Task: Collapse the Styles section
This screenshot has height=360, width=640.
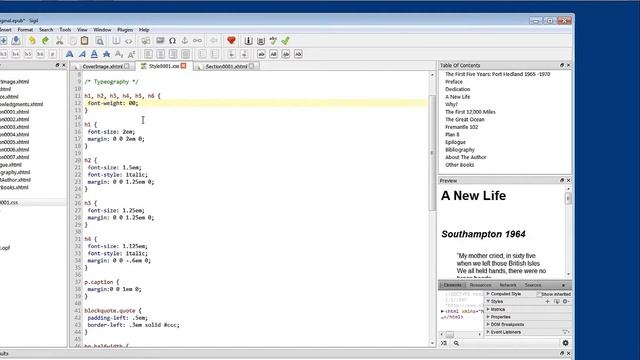Action: [488, 301]
